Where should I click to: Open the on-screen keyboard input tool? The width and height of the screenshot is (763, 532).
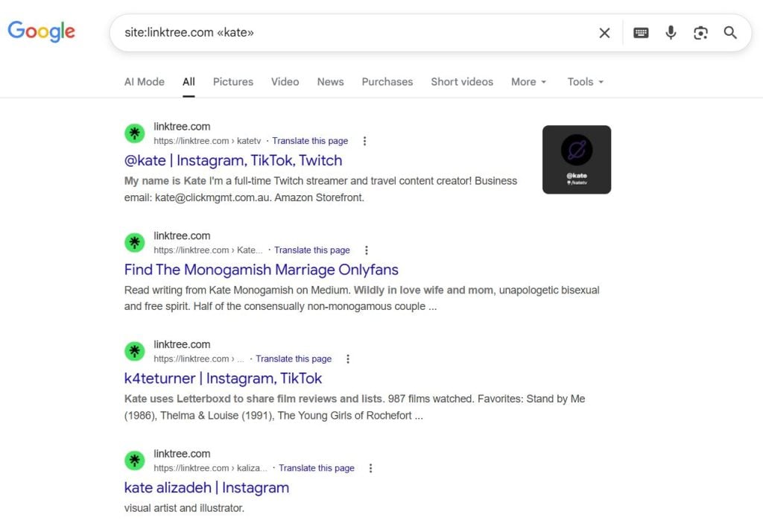[x=641, y=33]
